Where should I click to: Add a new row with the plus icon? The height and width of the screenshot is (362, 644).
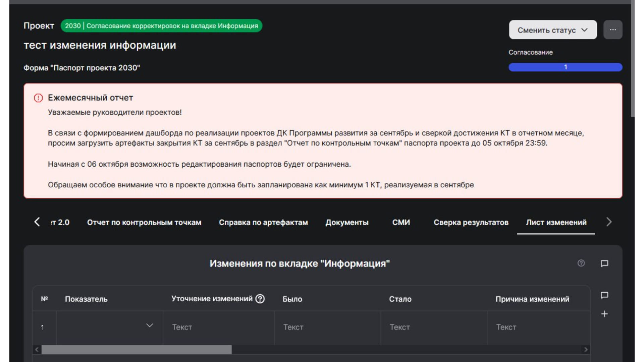(x=604, y=314)
